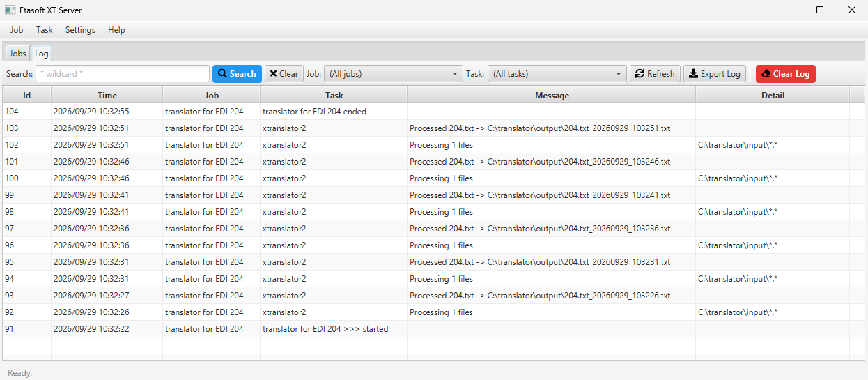
Task: Select log row with Id 95
Action: pyautogui.click(x=434, y=262)
